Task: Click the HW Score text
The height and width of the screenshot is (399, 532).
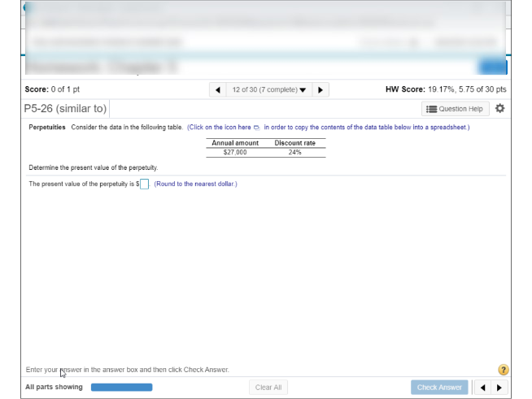Action: (x=446, y=89)
